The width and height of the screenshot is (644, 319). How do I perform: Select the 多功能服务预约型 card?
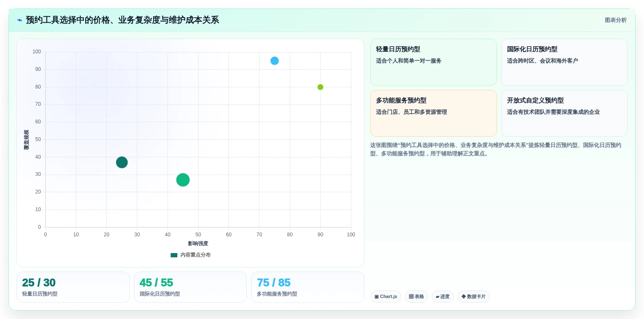click(x=433, y=113)
